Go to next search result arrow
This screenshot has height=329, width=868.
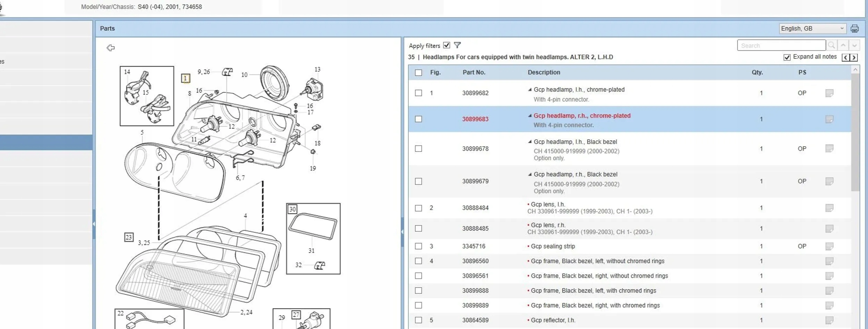pos(854,45)
